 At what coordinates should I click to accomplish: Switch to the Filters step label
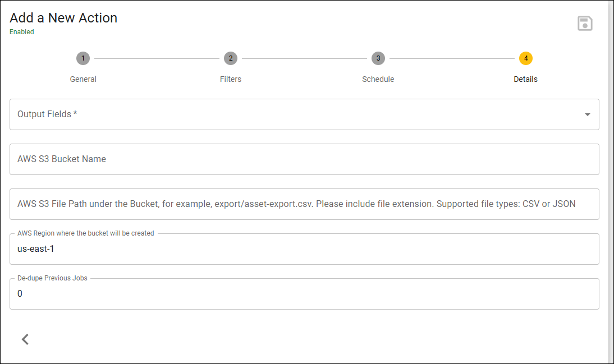[x=231, y=79]
